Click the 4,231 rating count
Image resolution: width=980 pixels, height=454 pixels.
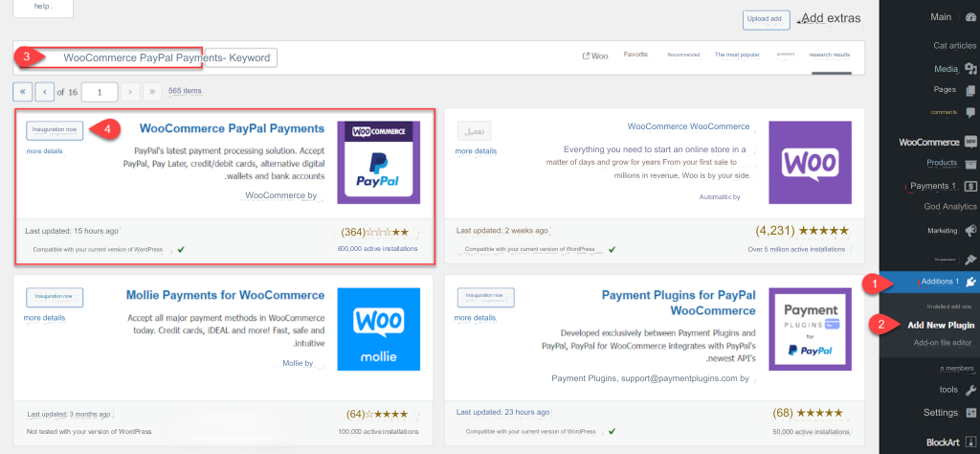[775, 231]
